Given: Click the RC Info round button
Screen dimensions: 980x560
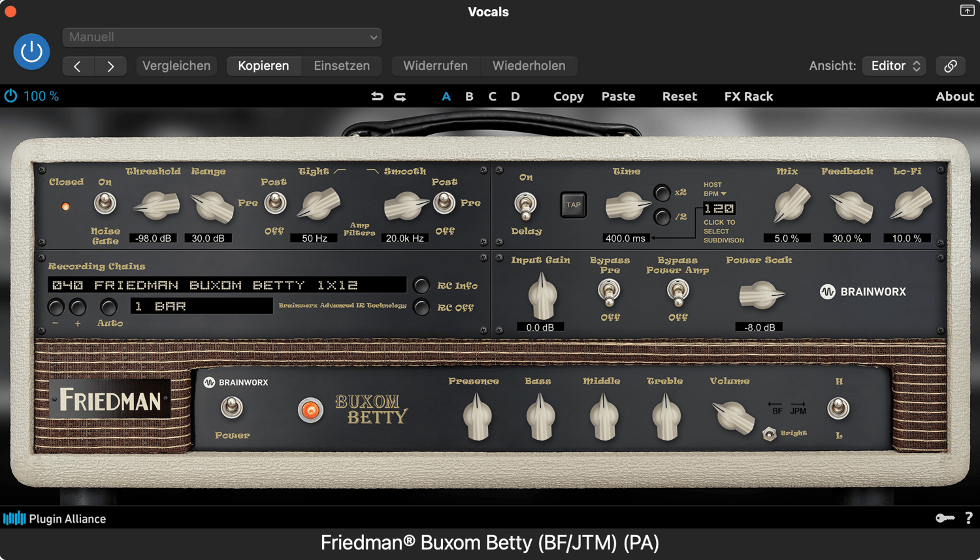Looking at the screenshot, I should click(x=421, y=286).
